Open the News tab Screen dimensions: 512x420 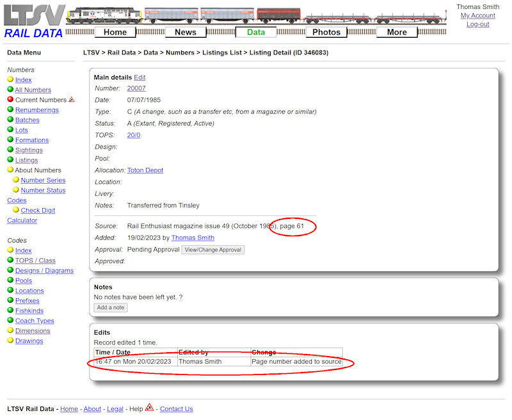tap(186, 31)
